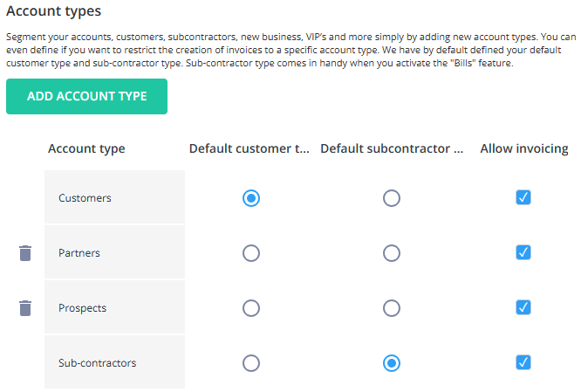The width and height of the screenshot is (588, 392).
Task: Click the Allow invoicing column header
Action: (524, 148)
